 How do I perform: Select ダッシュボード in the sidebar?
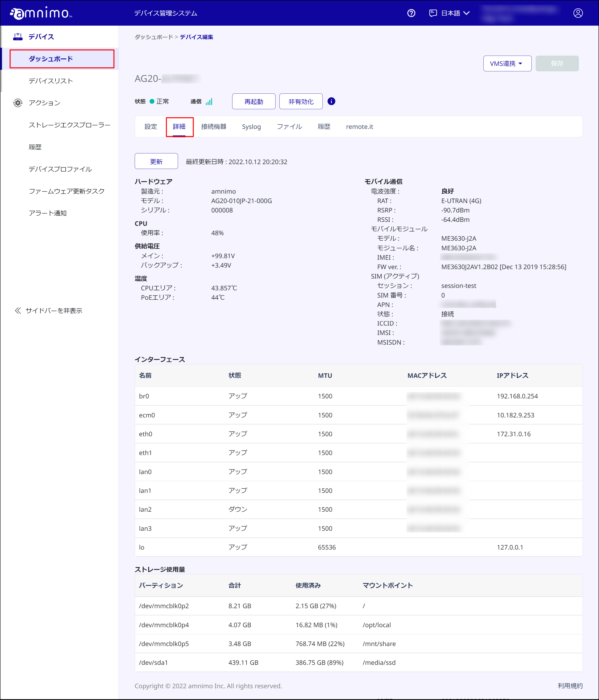(51, 59)
